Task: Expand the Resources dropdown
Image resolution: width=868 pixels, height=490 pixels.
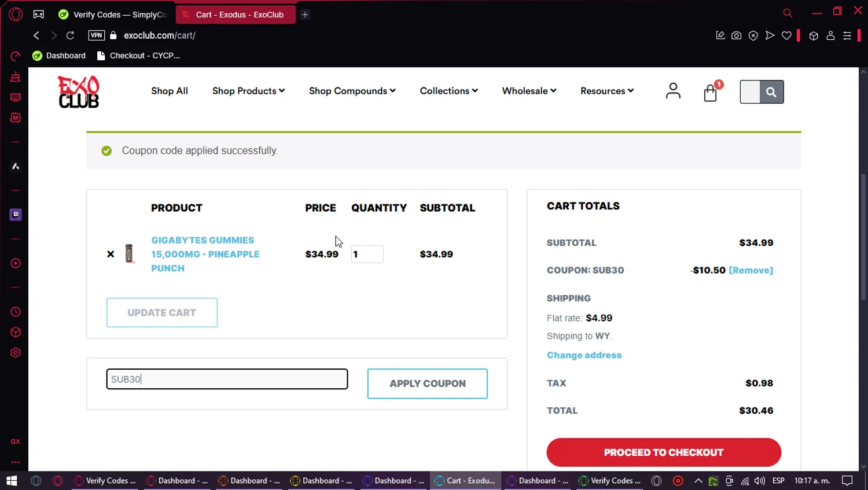Action: coord(607,91)
